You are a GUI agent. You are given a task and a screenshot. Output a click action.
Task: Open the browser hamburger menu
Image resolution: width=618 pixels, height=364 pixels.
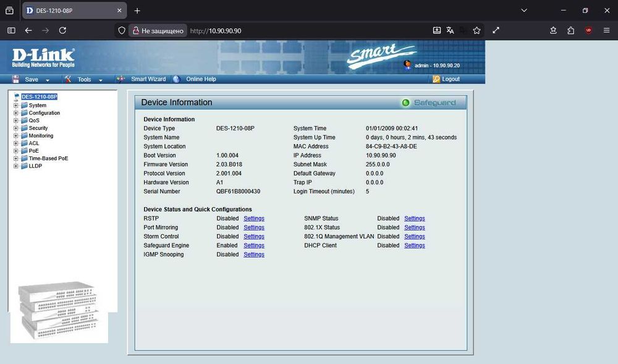point(607,30)
